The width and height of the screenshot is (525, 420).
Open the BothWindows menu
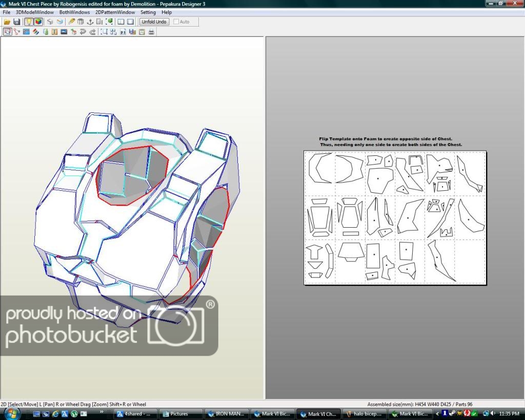click(75, 12)
